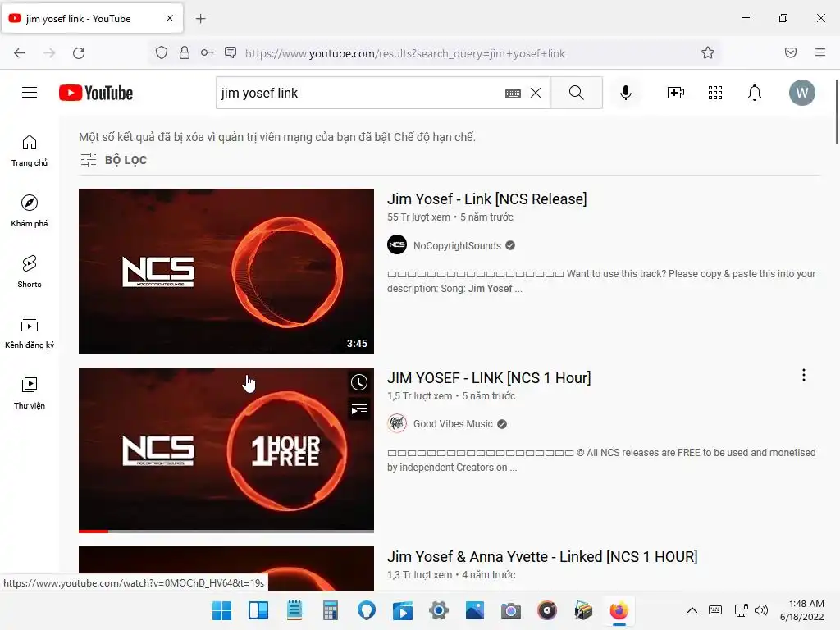This screenshot has height=630, width=840.
Task: Bookmark this page with star icon
Action: 708,52
